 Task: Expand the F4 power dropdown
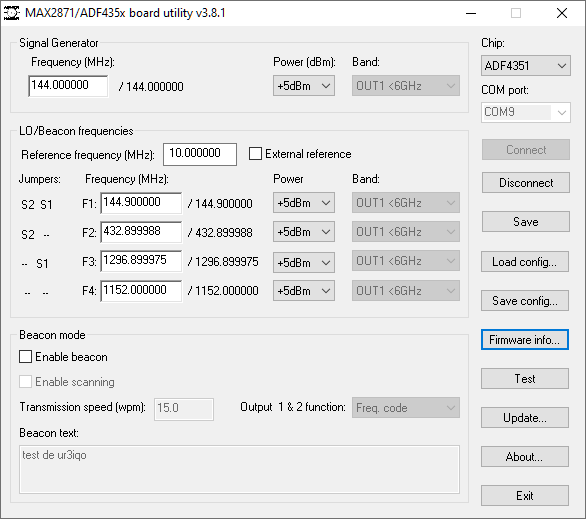[x=303, y=291]
